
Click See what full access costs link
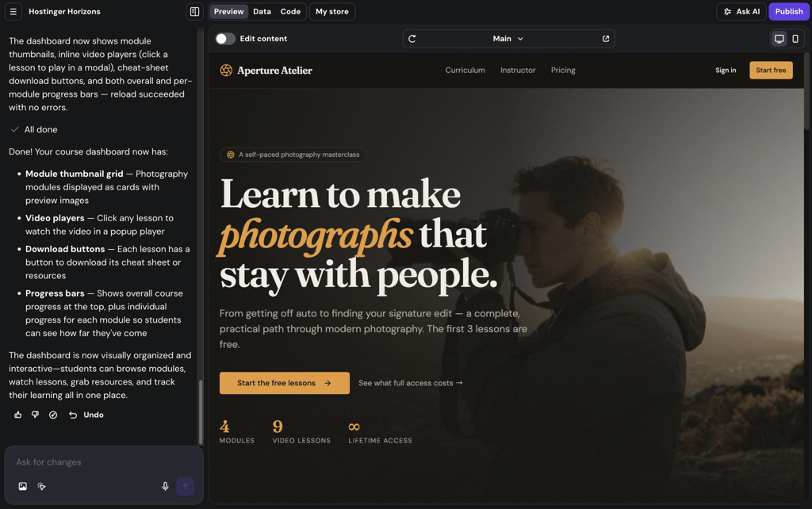pyautogui.click(x=411, y=383)
